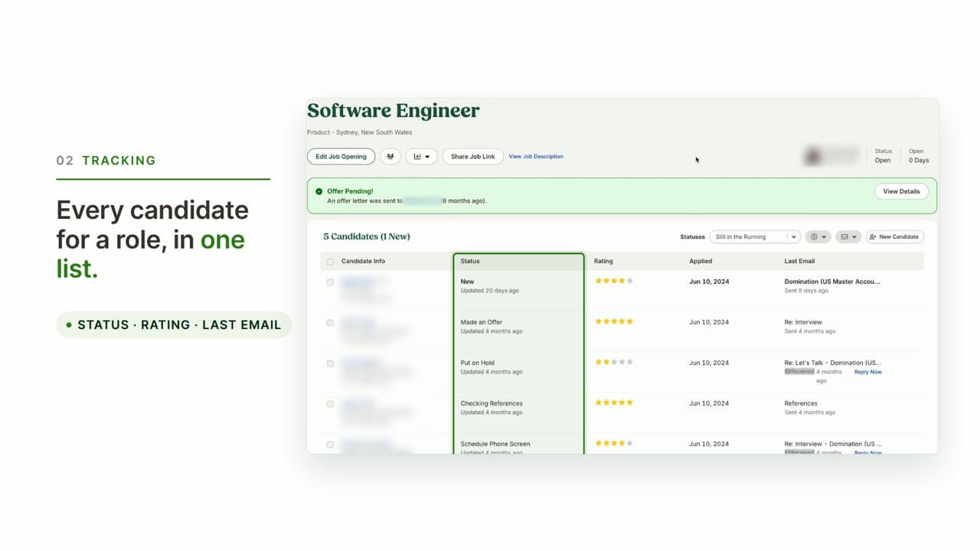Screen dimensions: 980x551
Task: Click the Schedule Phone Screen status
Action: tap(495, 444)
